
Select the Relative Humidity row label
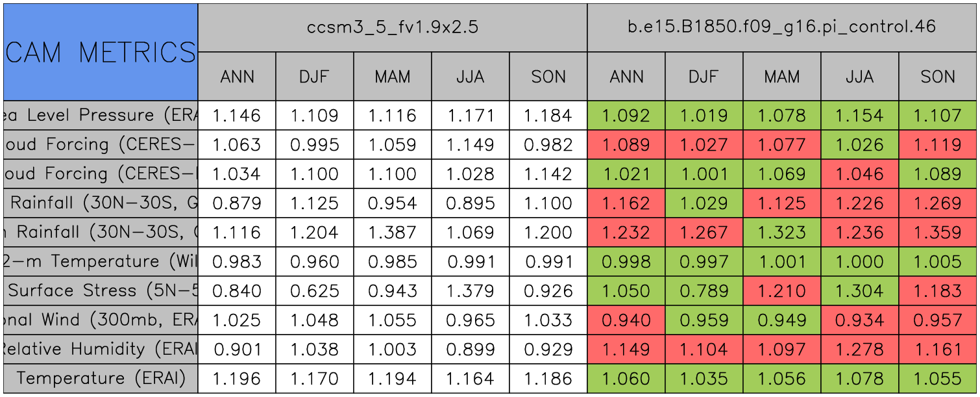tap(100, 349)
